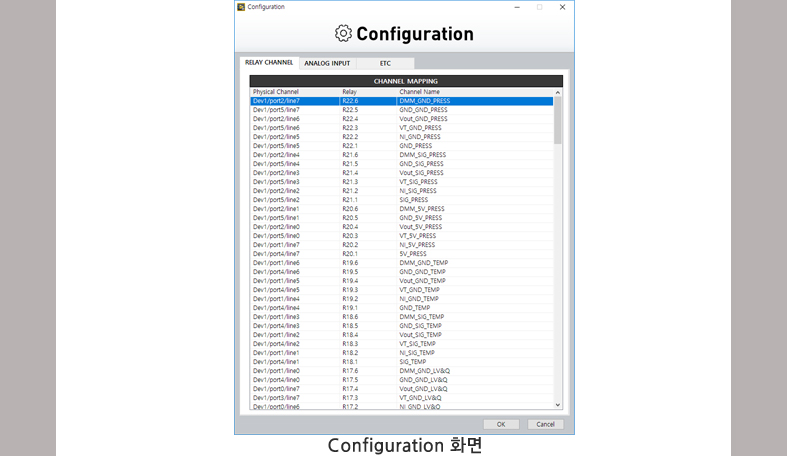Click relay cell R19.1
The image size is (787, 456).
click(x=350, y=309)
